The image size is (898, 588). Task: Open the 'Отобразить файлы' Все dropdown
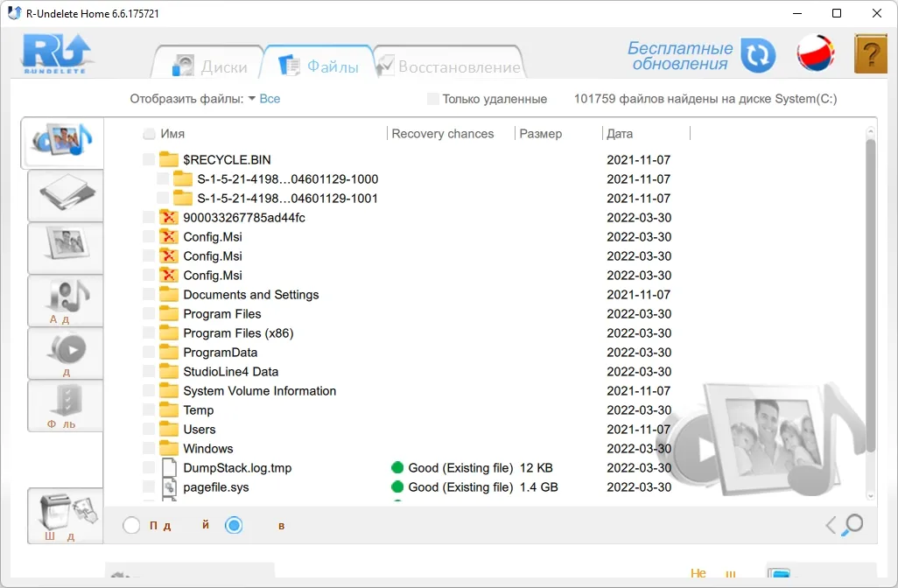point(264,99)
